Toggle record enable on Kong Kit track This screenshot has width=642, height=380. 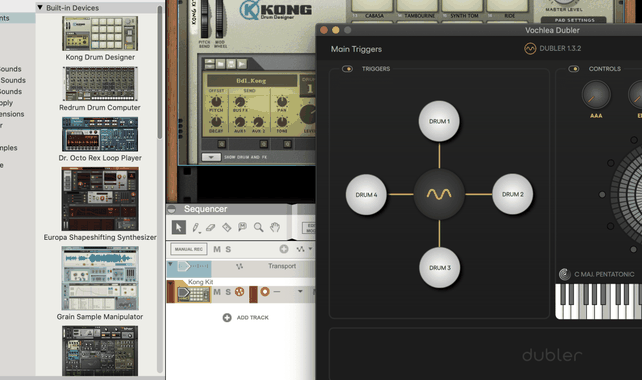point(265,292)
